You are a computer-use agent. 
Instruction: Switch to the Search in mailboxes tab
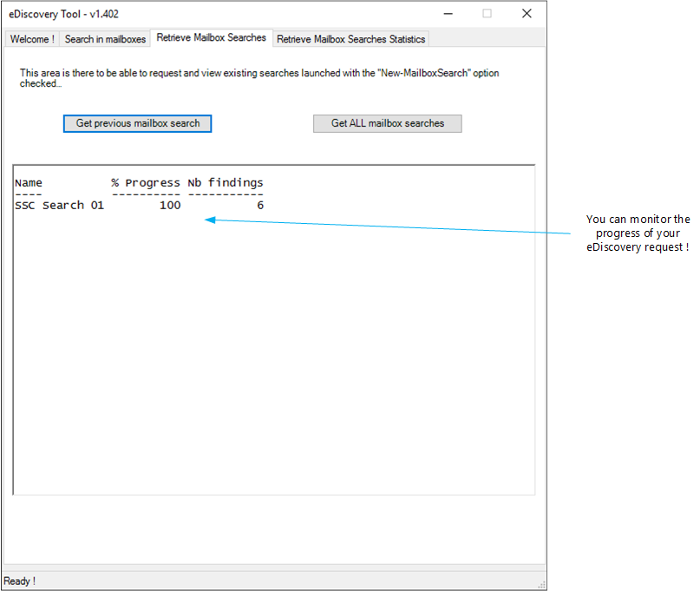pos(105,39)
